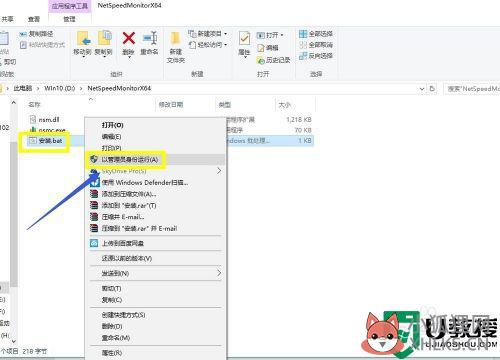Open the address bar history dropdown
The image size is (500, 360).
422,89
